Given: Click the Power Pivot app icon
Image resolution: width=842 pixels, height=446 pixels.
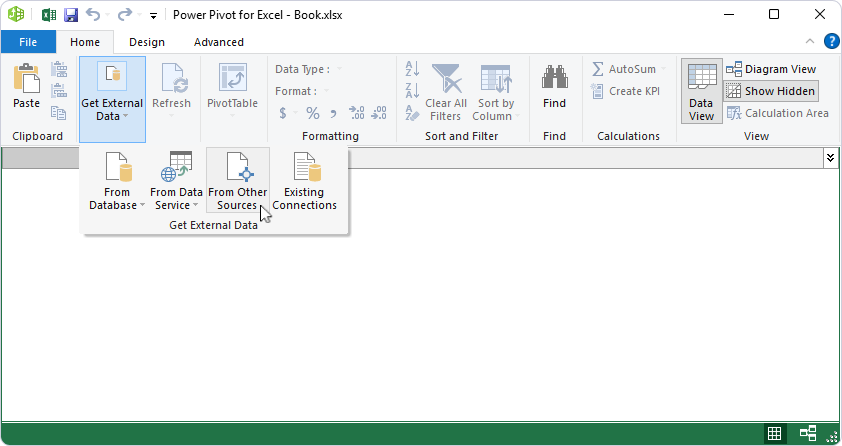Looking at the screenshot, I should click(x=16, y=14).
